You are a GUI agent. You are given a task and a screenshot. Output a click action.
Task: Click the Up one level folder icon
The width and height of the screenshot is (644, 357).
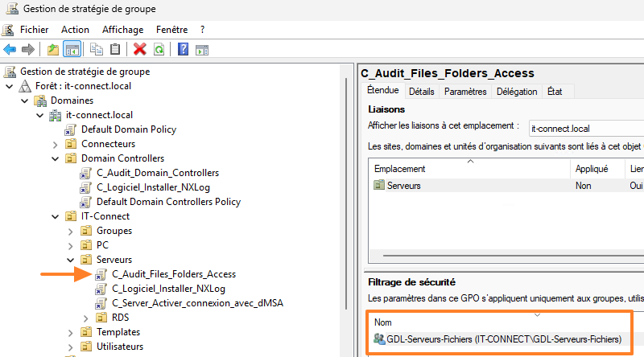coord(53,50)
